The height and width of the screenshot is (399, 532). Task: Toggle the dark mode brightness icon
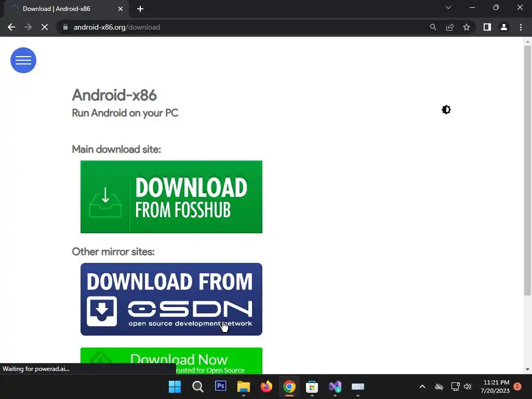tap(446, 110)
